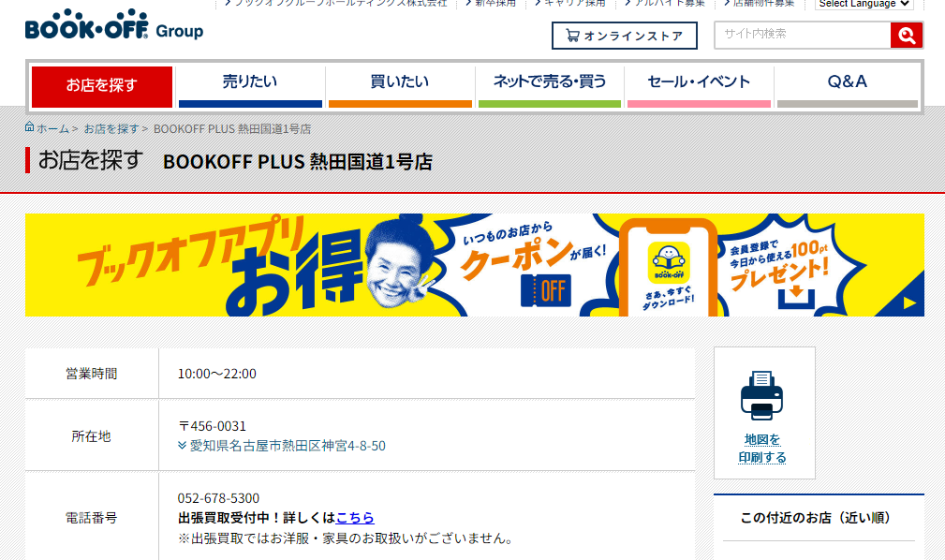Select the ネットで売る・買う menu item
Screen dimensions: 945x560
(550, 82)
